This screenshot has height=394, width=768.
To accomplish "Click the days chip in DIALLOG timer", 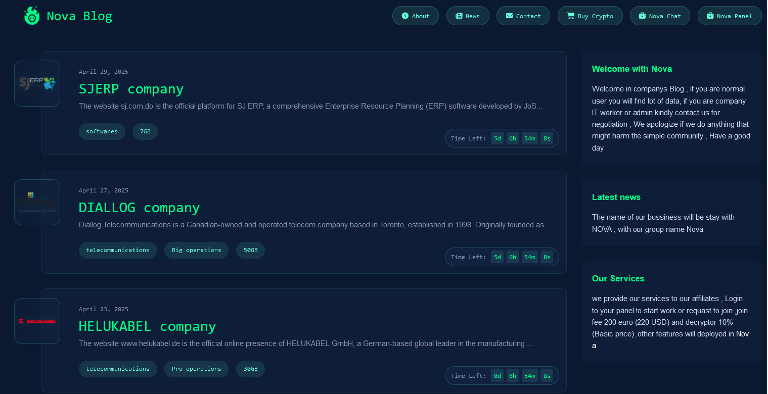I will click(497, 257).
